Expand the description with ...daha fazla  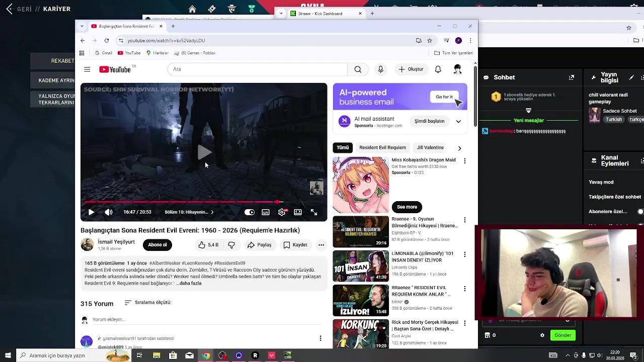[189, 283]
